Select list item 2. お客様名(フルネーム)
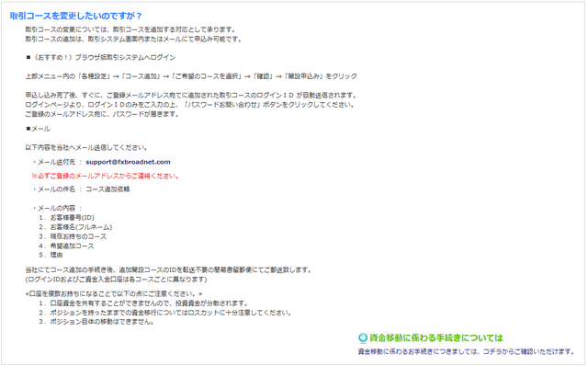Screen dimensions: 588x366 click(x=75, y=227)
